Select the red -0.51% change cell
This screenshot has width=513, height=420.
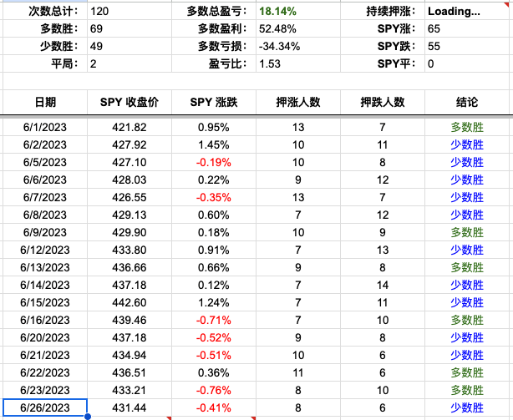pos(214,355)
